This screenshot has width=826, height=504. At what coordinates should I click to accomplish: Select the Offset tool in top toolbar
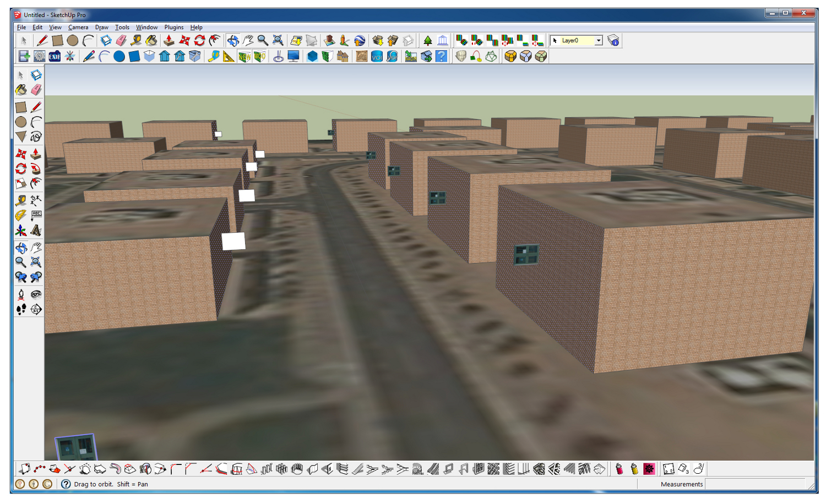click(215, 41)
